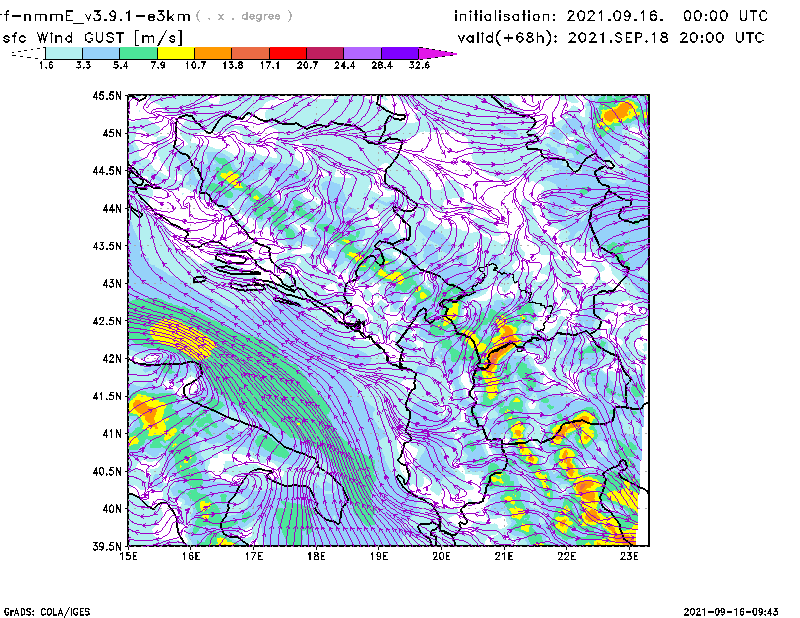Click the bright red legend swatch
The image size is (800, 618).
[288, 53]
